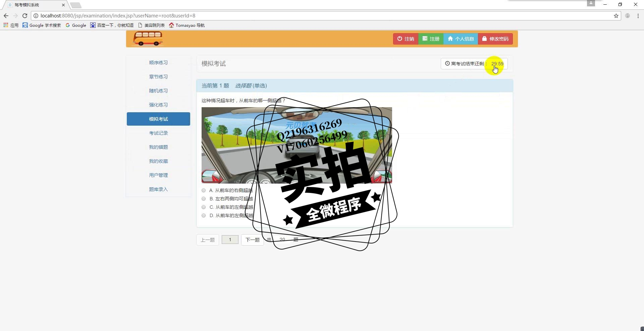The height and width of the screenshot is (331, 644).
Task: Click the 下一题 next question button
Action: tap(253, 240)
